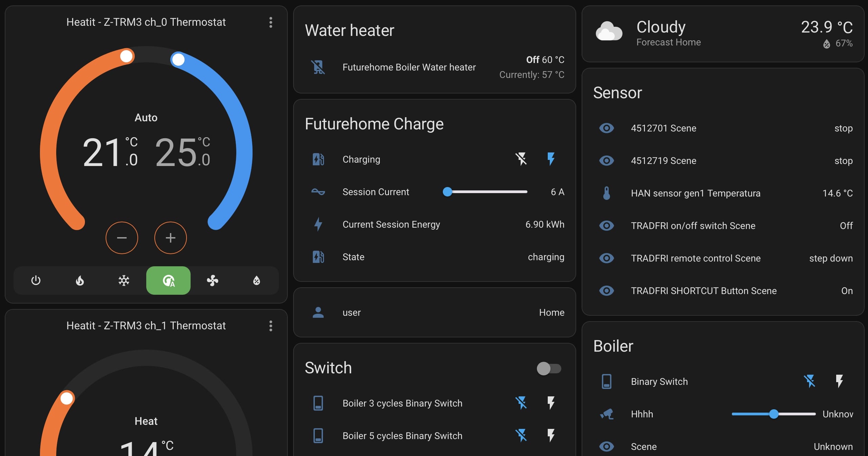The image size is (868, 456).
Task: Open ch_0 Thermostat three-dot menu
Action: tap(270, 22)
